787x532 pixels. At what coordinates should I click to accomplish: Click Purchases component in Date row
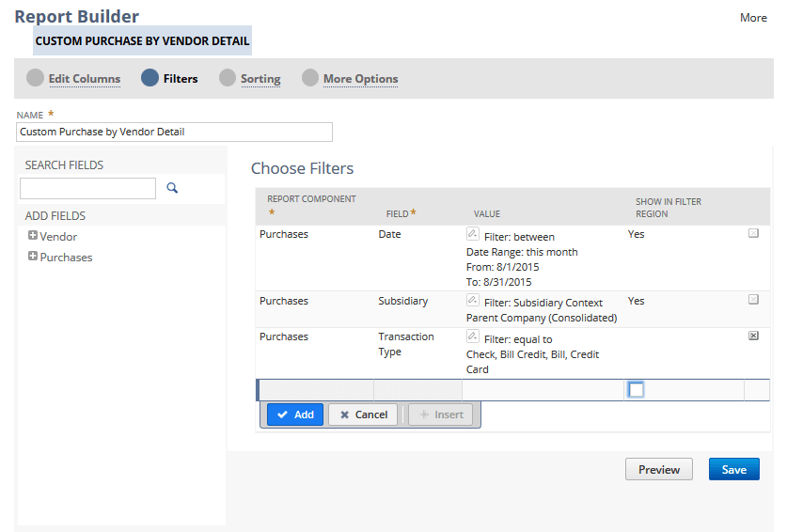[x=284, y=234]
